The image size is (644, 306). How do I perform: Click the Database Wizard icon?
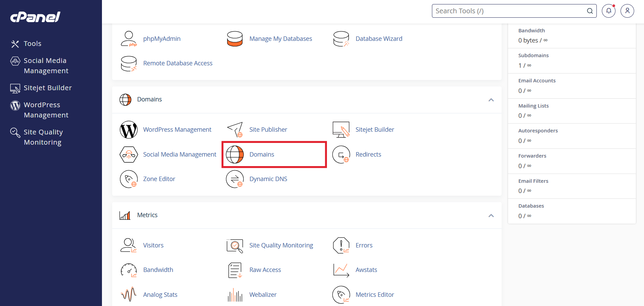point(341,39)
